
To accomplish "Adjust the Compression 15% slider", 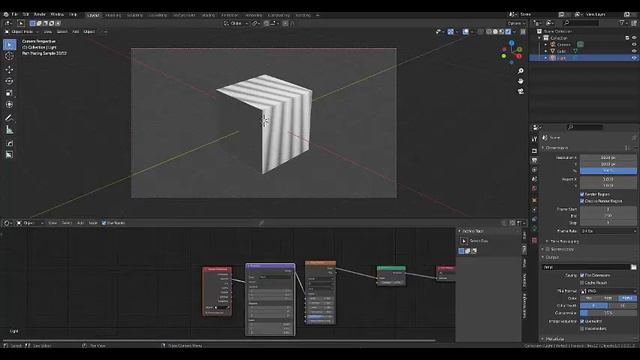I will click(x=608, y=313).
